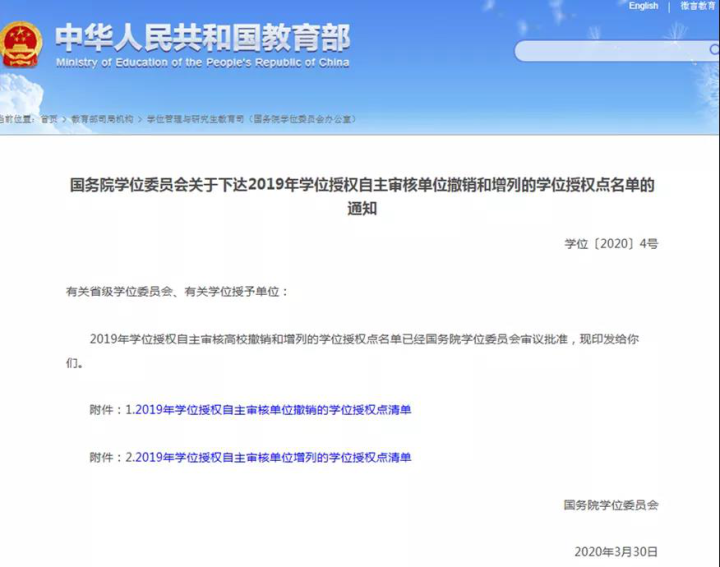Open 教育部司局机构 breadcrumb link
Image resolution: width=720 pixels, height=567 pixels.
click(102, 119)
